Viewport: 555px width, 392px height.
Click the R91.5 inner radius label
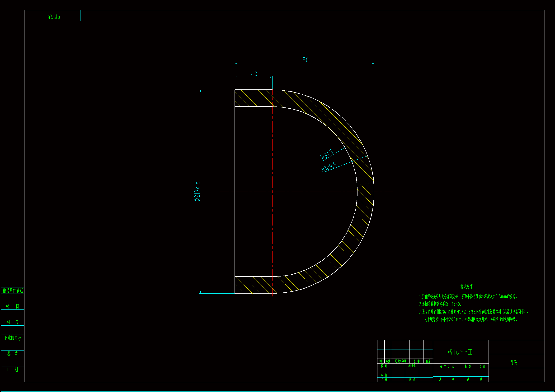coord(327,155)
